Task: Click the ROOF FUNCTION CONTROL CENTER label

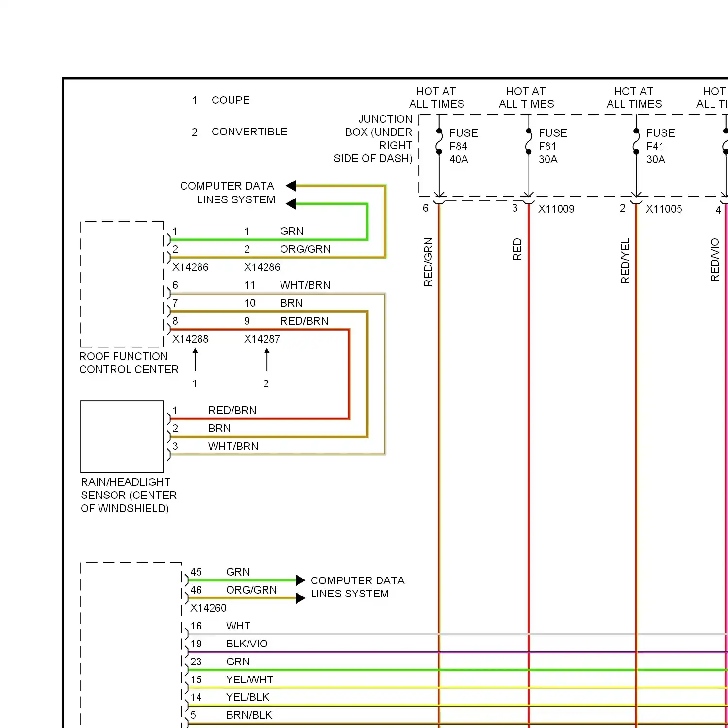Action: 129,363
